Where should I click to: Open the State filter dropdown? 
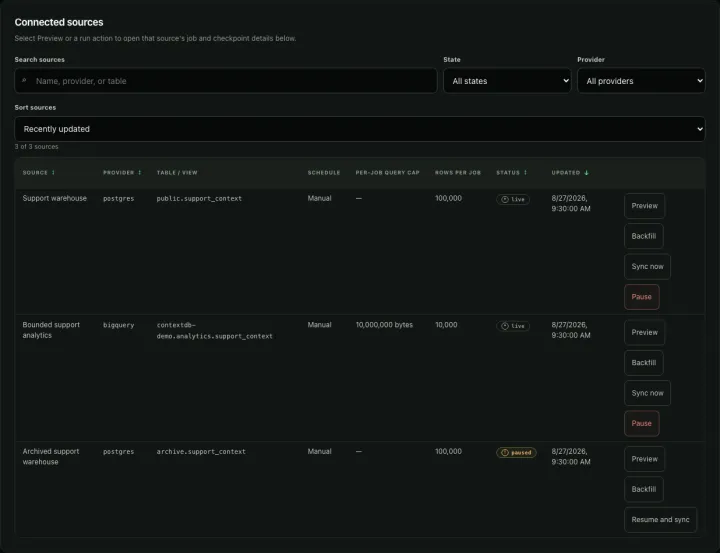(507, 81)
